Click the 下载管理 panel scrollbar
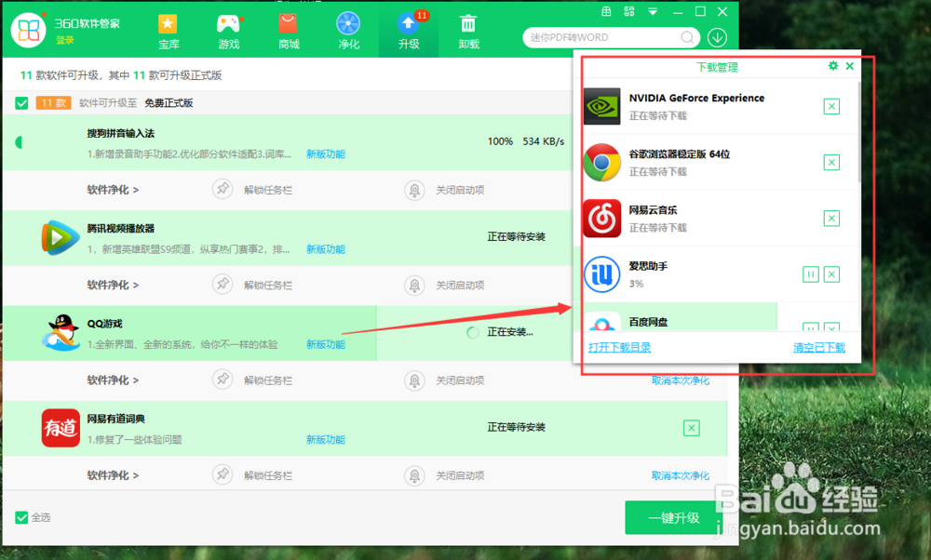This screenshot has height=560, width=931. point(858,132)
